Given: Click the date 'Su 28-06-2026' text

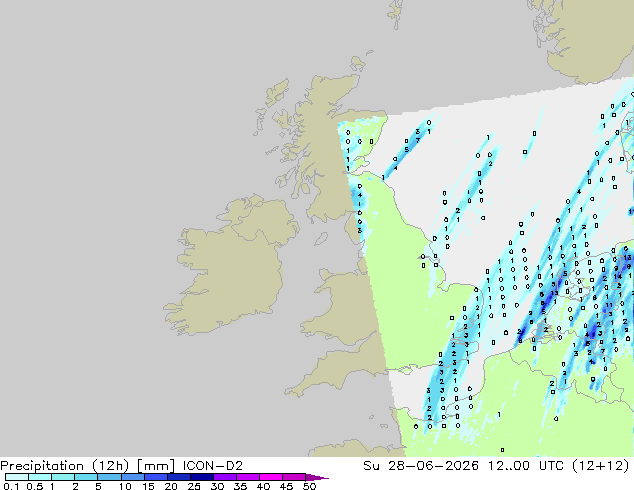Looking at the screenshot, I should (421, 466).
